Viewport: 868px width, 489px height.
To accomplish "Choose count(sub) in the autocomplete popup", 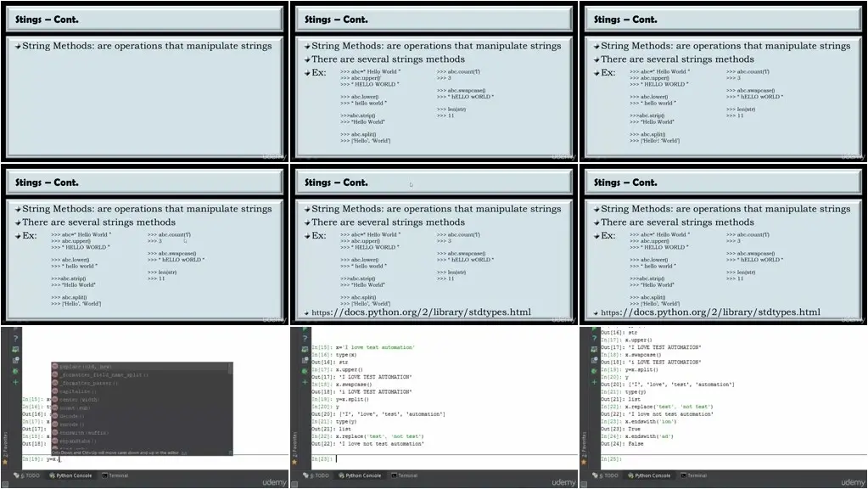I will [141, 408].
